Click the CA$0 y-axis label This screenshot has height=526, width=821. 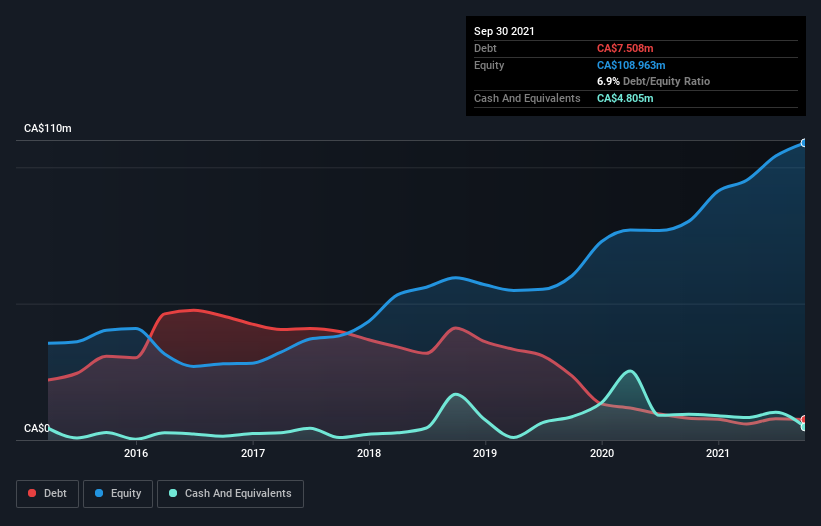click(x=37, y=428)
